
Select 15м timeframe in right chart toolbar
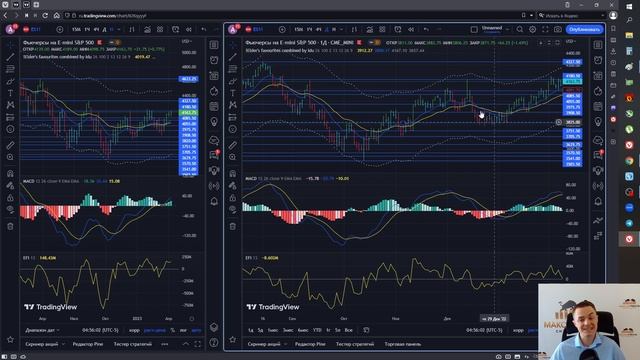click(x=299, y=29)
